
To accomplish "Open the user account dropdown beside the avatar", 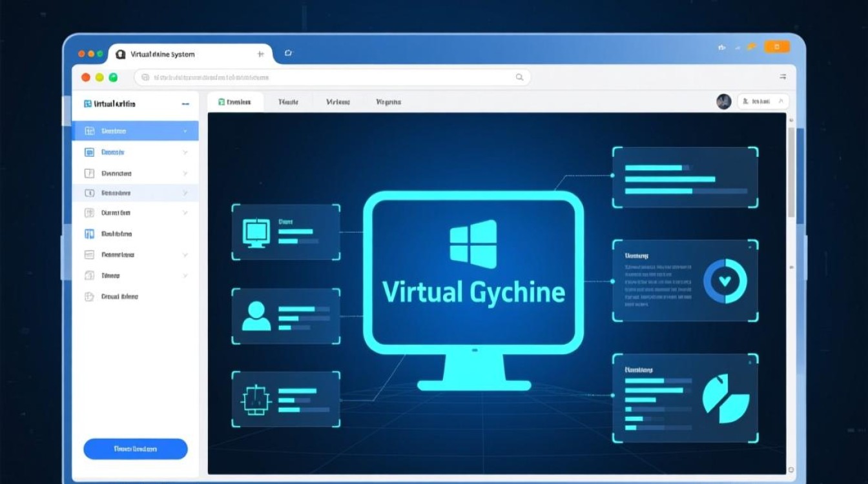I will point(763,101).
